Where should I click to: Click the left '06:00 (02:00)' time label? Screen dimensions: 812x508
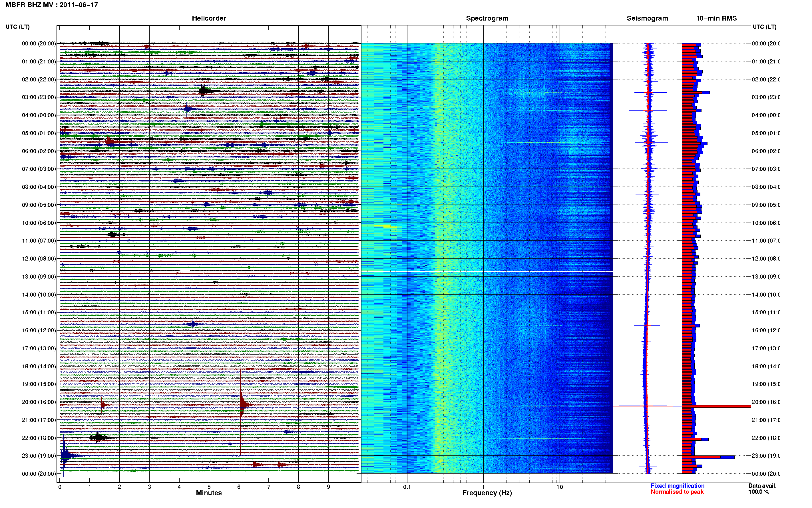(39, 151)
